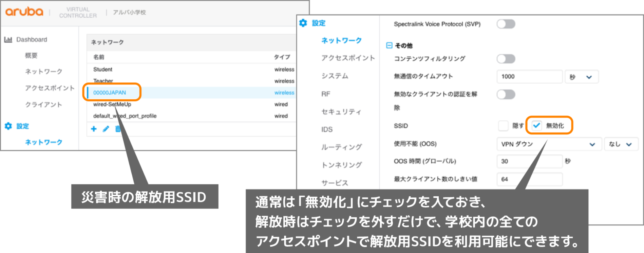Image resolution: width=644 pixels, height=253 pixels.
Task: Open RF settings
Action: pos(326,94)
